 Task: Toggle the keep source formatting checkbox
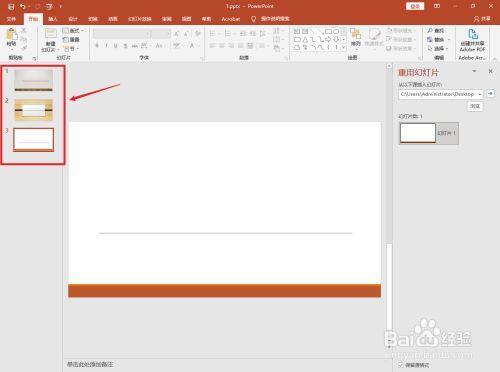(401, 365)
